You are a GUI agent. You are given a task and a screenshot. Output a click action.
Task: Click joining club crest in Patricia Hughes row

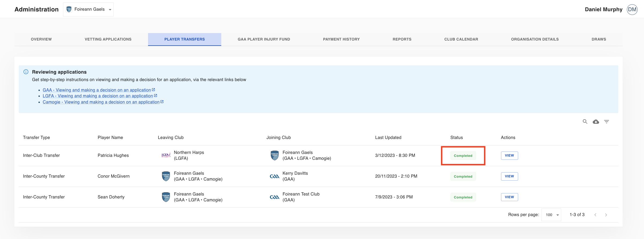coord(275,155)
